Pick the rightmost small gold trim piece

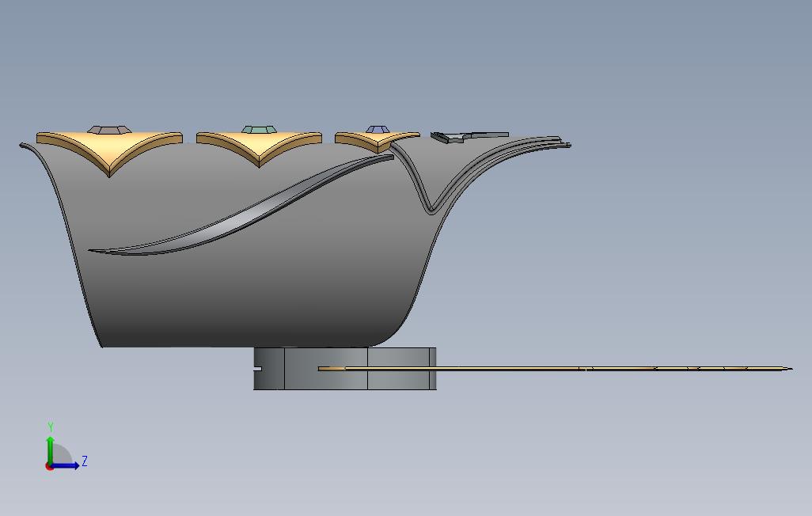coord(378,142)
